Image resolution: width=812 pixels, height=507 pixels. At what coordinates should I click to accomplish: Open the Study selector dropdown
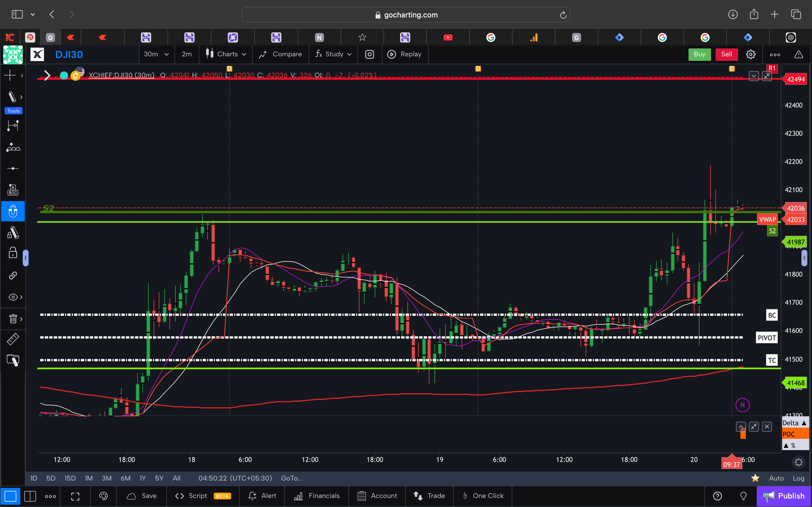pos(333,54)
